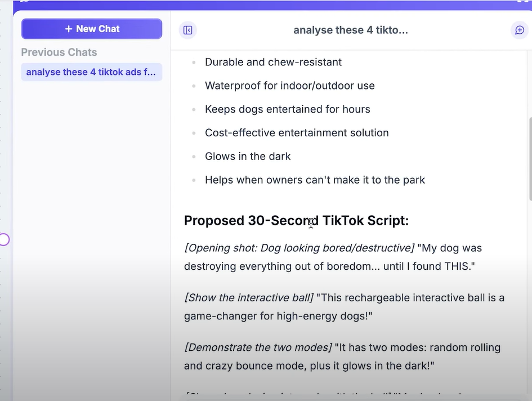532x401 pixels.
Task: Click the vertical scrollbar in chat panel
Action: click(529, 158)
